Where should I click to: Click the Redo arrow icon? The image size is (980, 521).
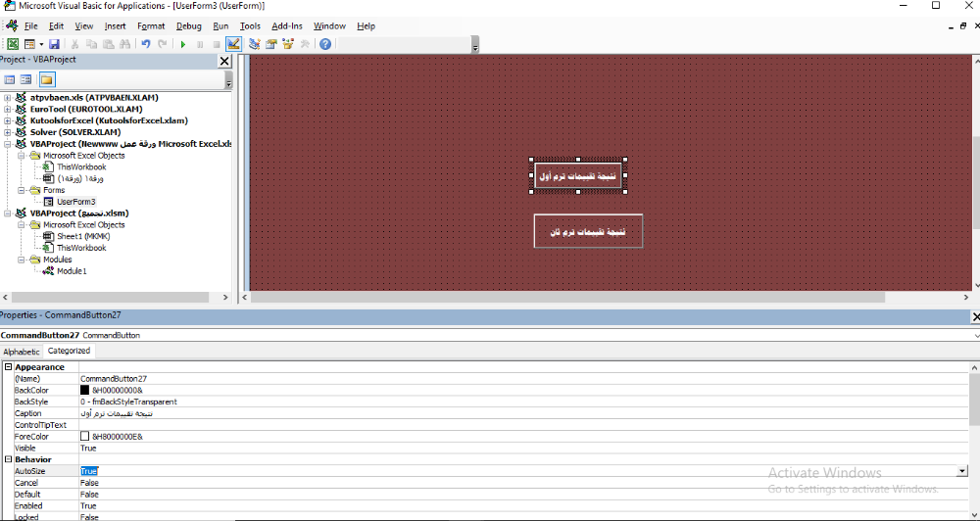[x=163, y=44]
